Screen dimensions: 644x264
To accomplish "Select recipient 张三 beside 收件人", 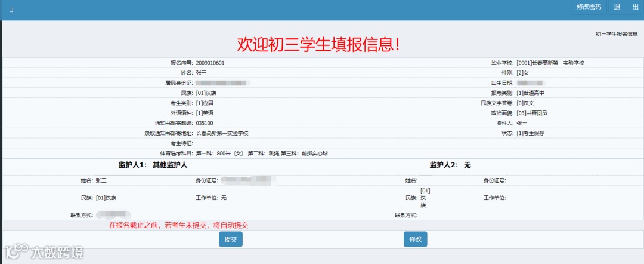I will point(522,123).
